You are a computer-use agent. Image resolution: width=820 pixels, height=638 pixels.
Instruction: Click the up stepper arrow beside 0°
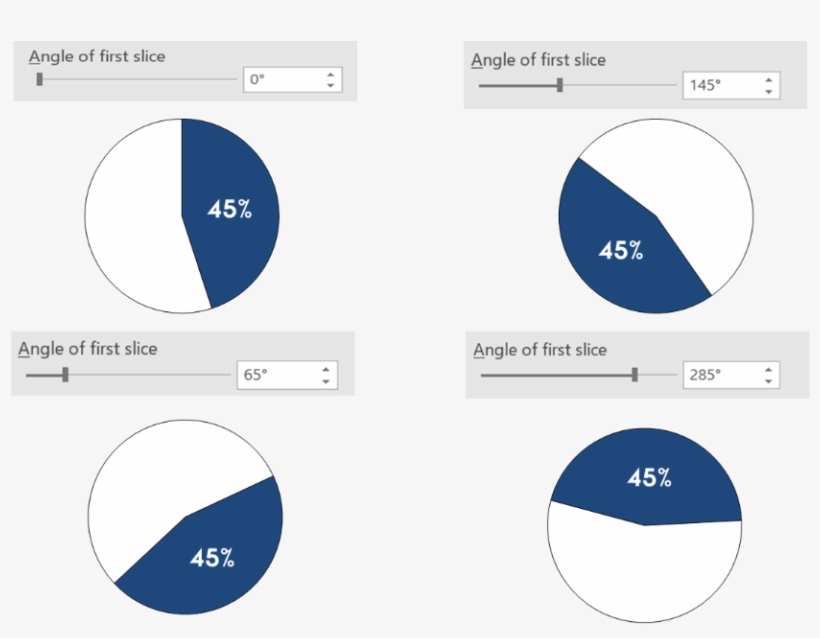click(331, 73)
